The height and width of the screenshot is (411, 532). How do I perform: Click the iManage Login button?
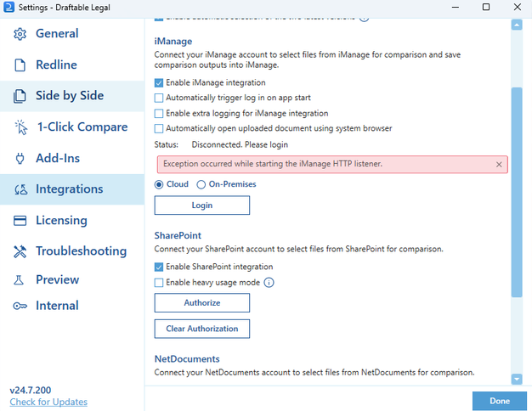pos(202,205)
